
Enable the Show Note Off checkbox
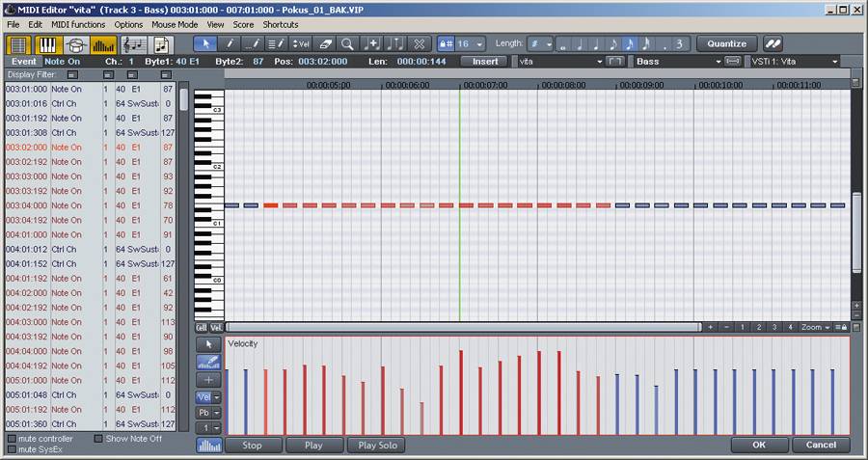(x=98, y=439)
